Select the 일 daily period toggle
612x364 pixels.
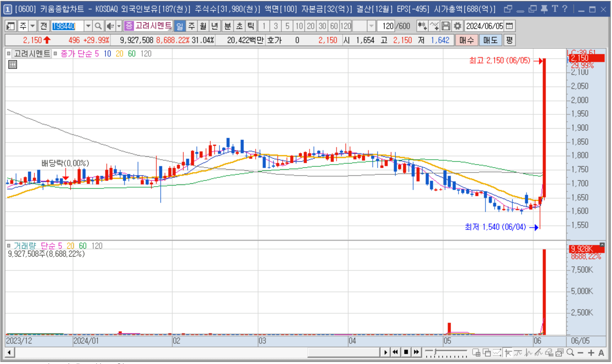click(x=180, y=26)
